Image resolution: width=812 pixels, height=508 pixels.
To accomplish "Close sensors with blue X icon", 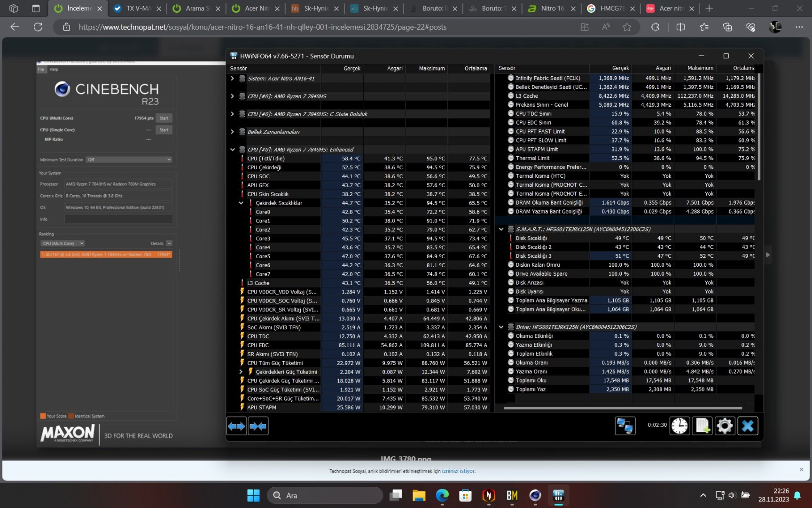I will click(x=748, y=426).
